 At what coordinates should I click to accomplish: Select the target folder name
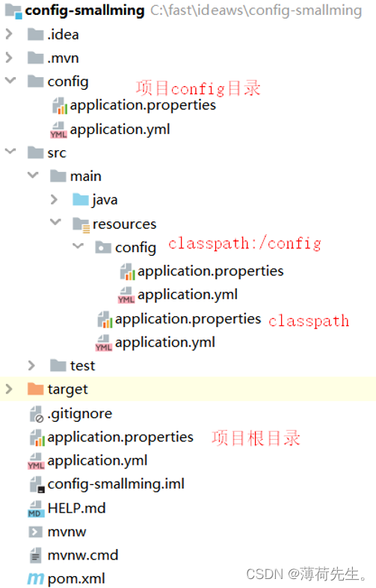pyautogui.click(x=68, y=390)
